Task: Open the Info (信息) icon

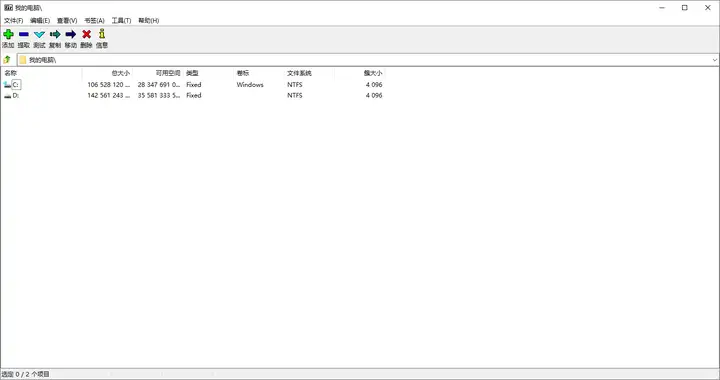Action: click(102, 34)
